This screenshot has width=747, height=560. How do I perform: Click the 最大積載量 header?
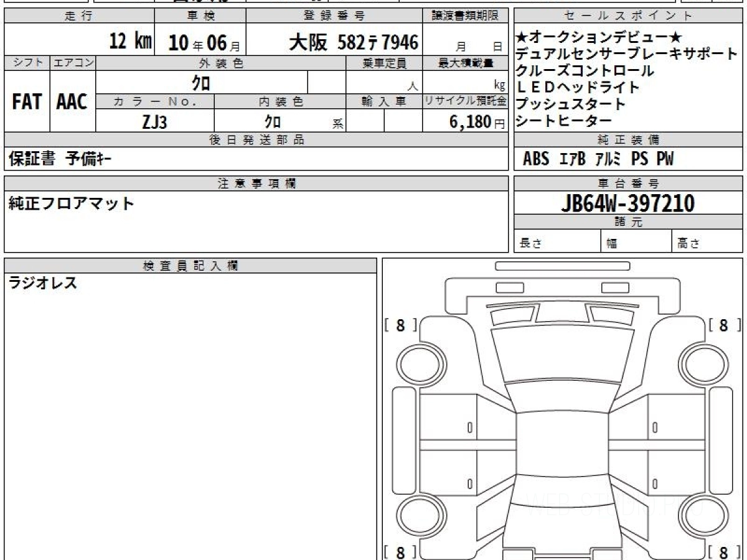[466, 63]
